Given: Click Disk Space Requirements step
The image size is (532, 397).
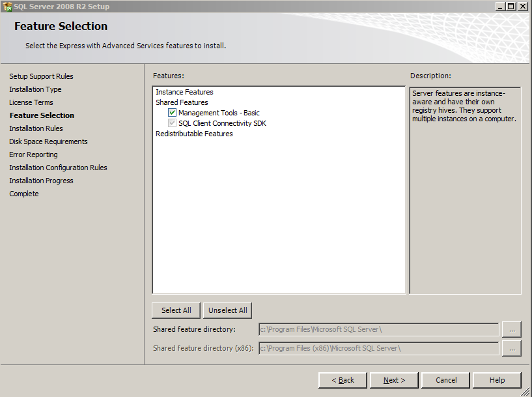Looking at the screenshot, I should (48, 141).
